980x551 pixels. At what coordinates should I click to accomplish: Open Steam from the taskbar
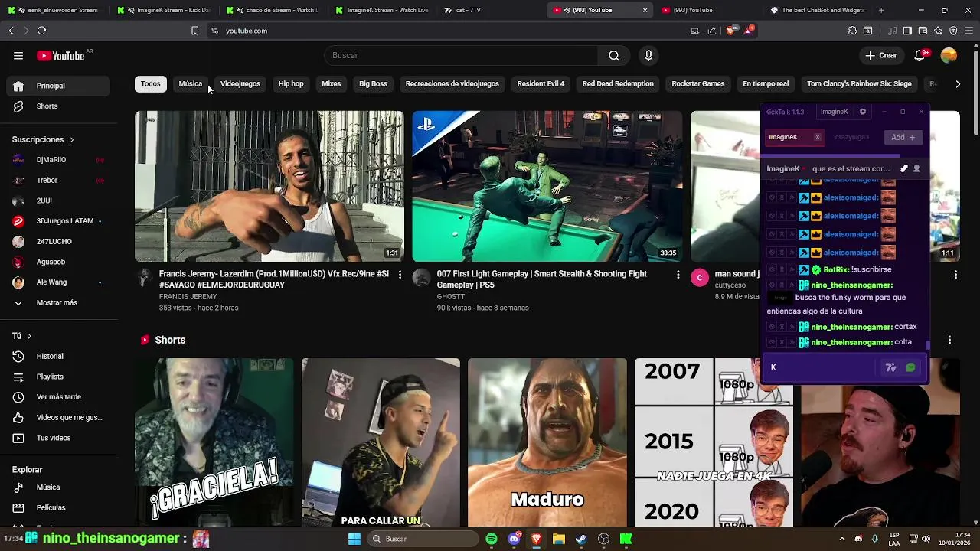click(581, 539)
